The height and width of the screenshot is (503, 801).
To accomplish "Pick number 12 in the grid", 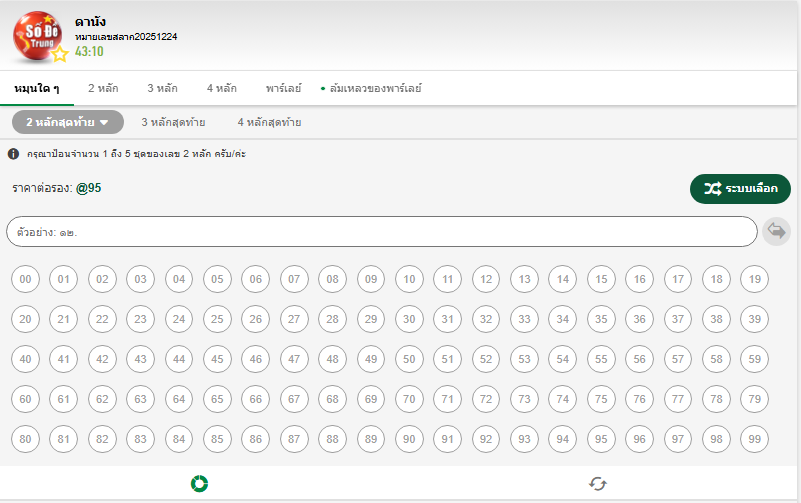I will [x=486, y=279].
